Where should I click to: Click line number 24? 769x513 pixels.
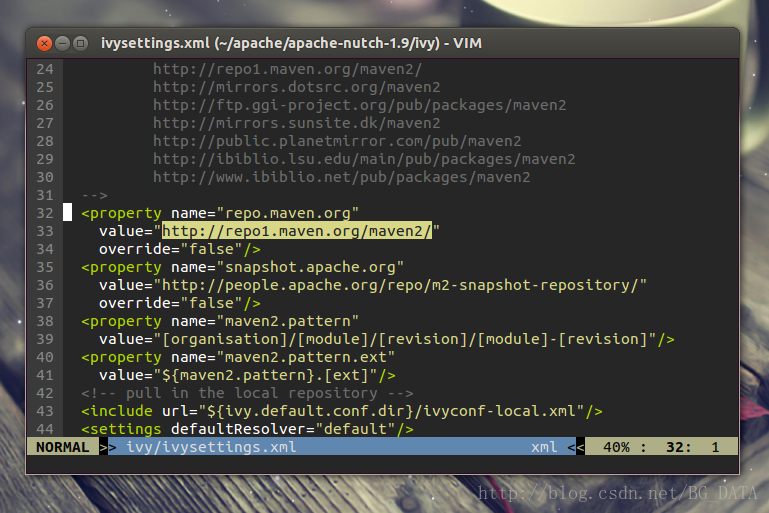click(45, 69)
